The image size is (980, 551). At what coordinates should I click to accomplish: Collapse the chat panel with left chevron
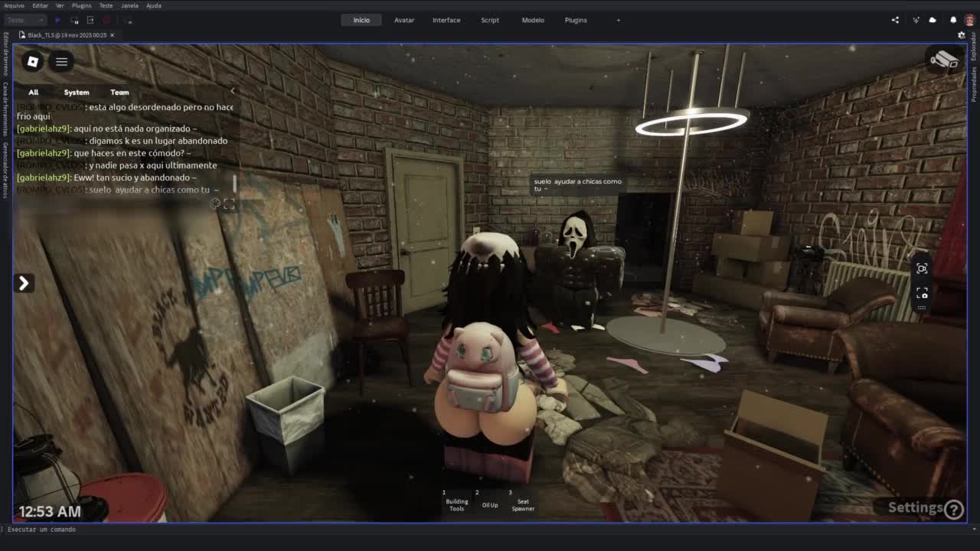(233, 91)
